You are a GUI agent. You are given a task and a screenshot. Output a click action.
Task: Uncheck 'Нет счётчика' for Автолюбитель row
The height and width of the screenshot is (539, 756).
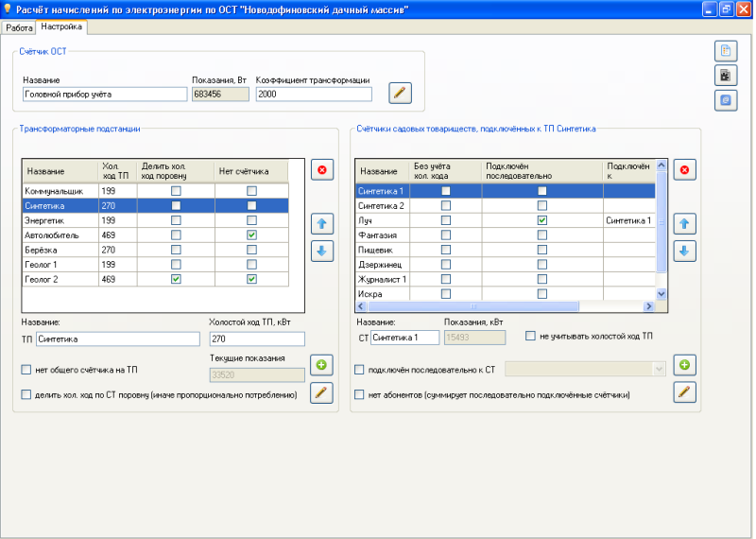[x=251, y=235]
